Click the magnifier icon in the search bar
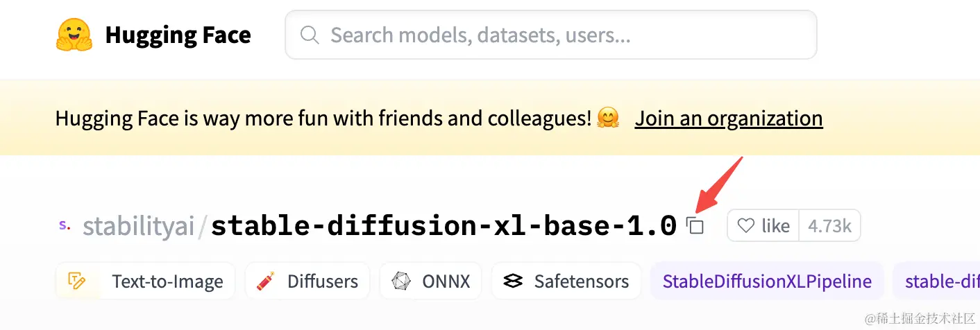Viewport: 980px width, 330px height. [310, 35]
